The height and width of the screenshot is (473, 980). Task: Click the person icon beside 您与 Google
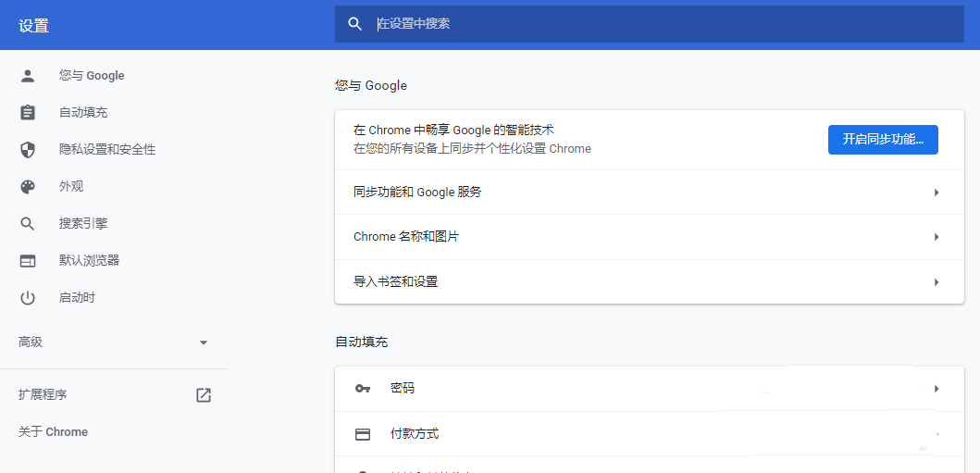(x=28, y=76)
